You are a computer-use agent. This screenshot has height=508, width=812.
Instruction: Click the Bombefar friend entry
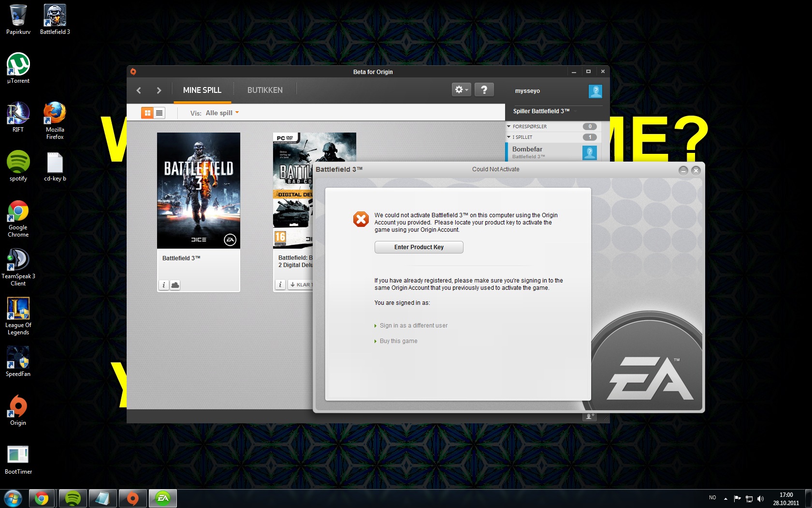pyautogui.click(x=553, y=152)
